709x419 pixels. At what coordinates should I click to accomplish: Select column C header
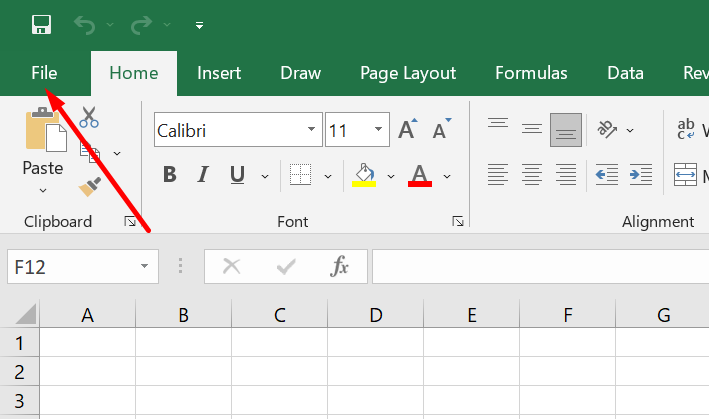point(279,315)
